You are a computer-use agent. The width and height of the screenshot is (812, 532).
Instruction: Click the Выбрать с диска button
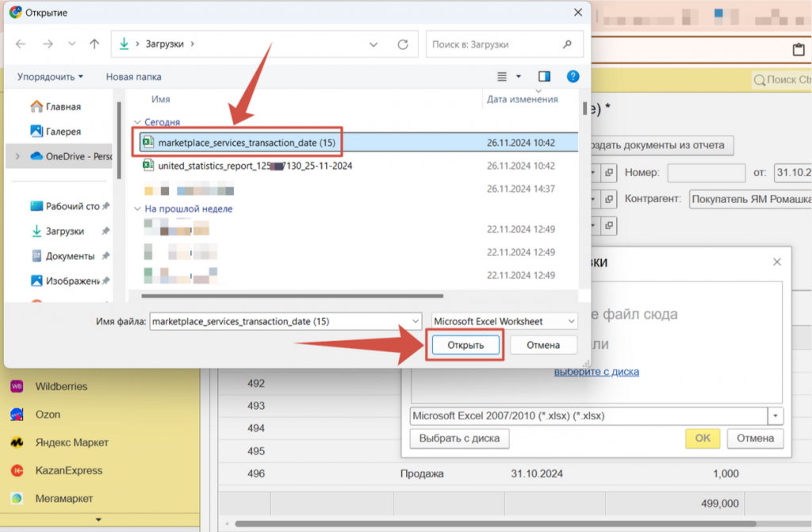point(459,438)
